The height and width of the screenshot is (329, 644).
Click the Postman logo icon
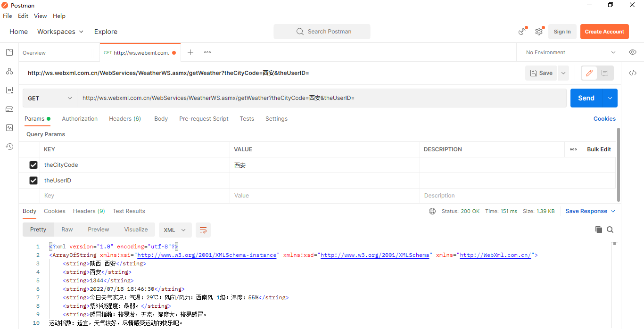5,5
